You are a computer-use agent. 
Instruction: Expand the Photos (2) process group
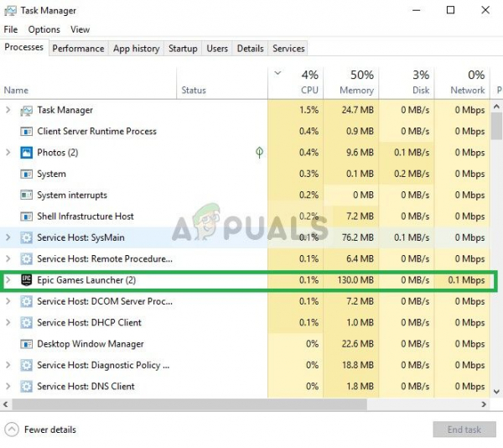8,153
